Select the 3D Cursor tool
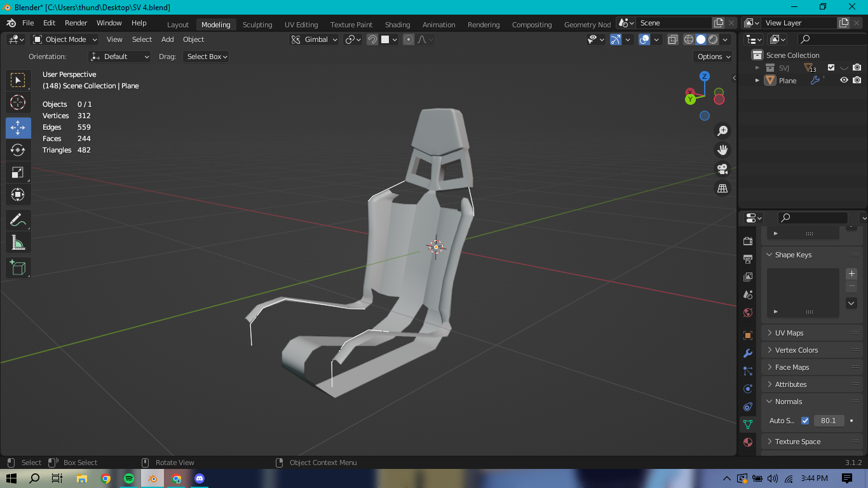 [18, 102]
